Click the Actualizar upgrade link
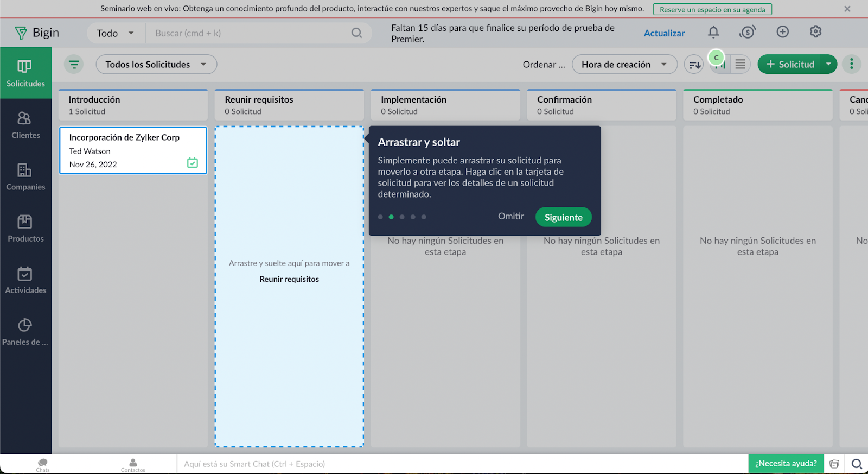The image size is (868, 474). (664, 33)
